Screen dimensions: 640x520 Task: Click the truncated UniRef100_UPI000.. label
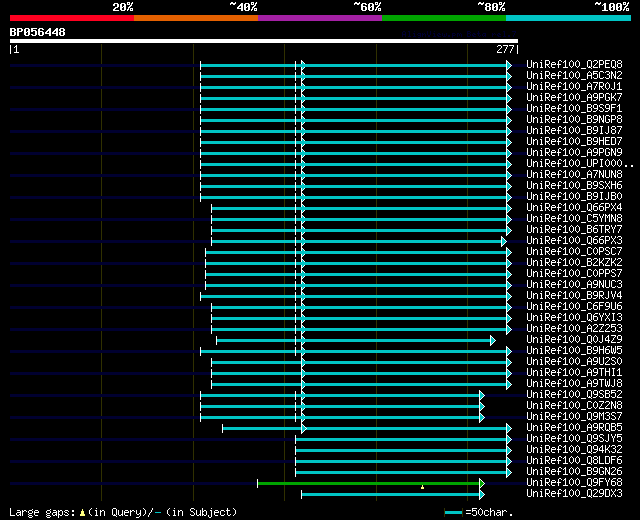click(x=580, y=164)
